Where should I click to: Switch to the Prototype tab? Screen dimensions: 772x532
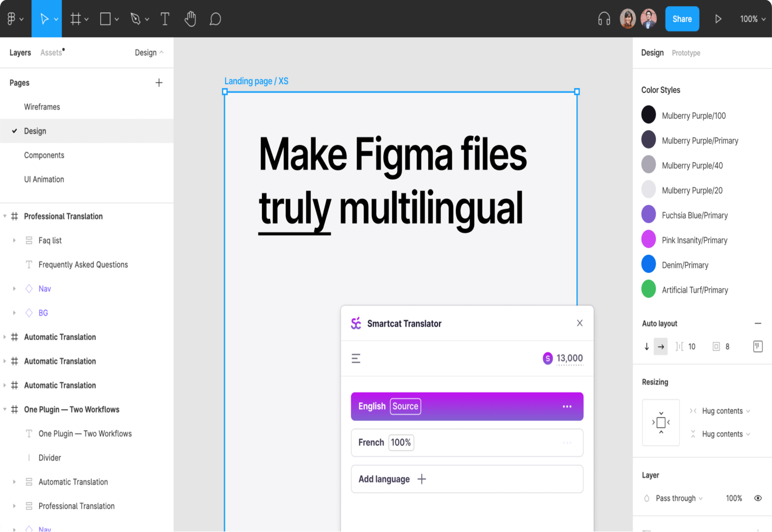(686, 53)
